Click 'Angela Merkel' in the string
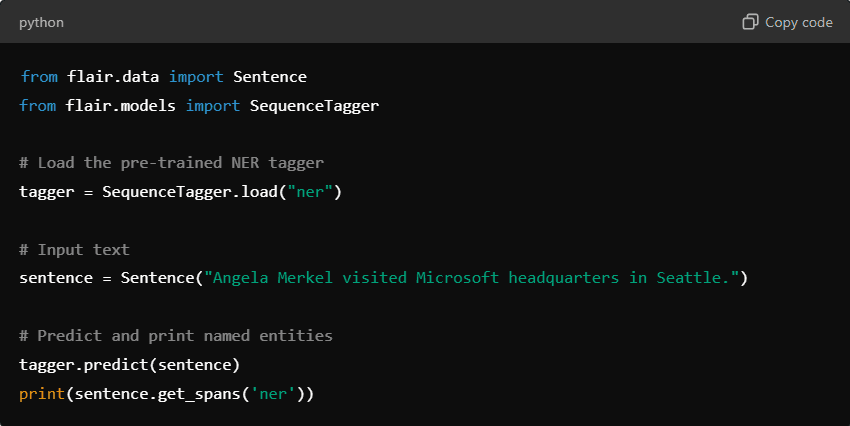Image resolution: width=850 pixels, height=426 pixels. point(273,277)
